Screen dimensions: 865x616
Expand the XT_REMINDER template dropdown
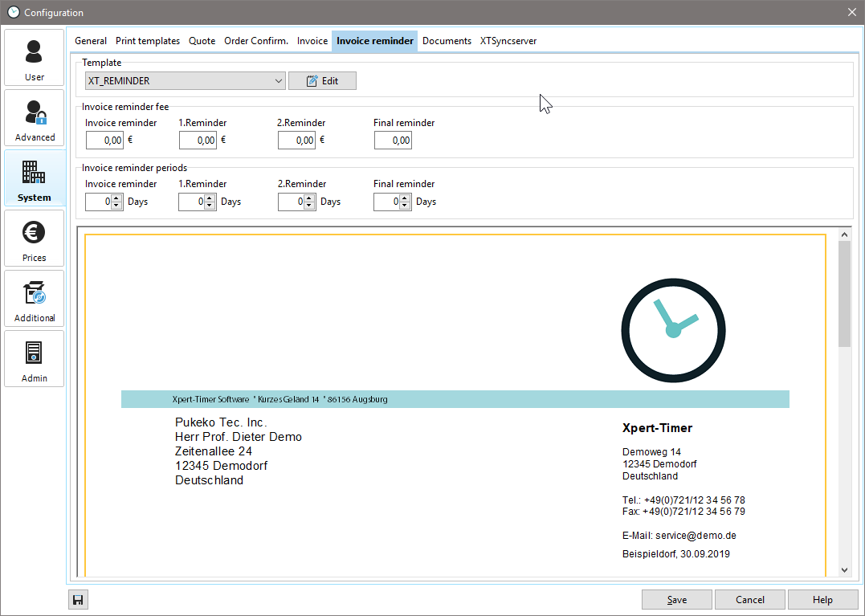278,81
